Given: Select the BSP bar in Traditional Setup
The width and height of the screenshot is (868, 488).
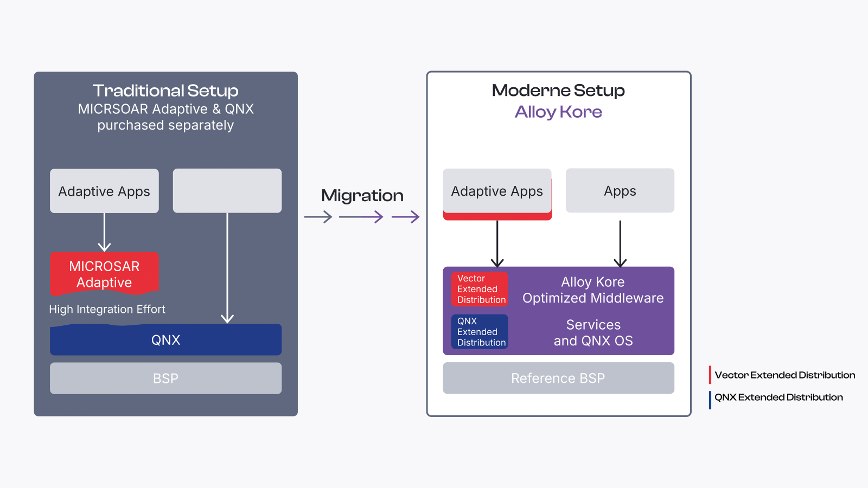Looking at the screenshot, I should point(165,378).
